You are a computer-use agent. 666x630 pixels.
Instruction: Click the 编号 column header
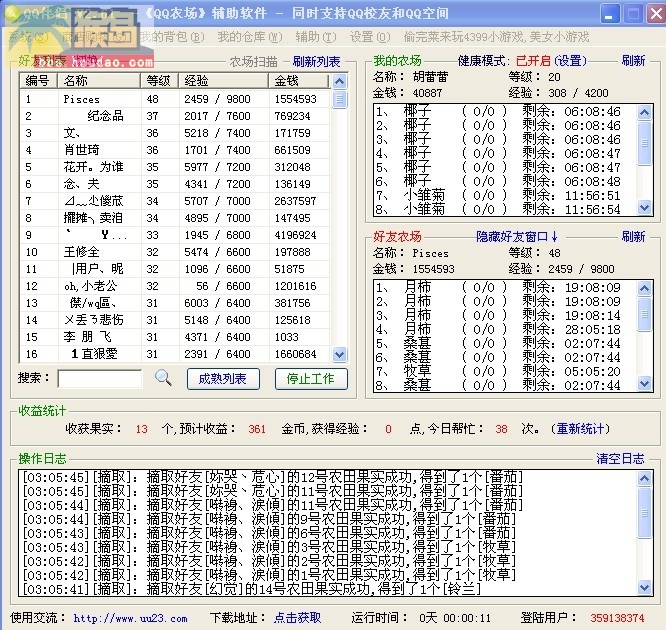[x=39, y=80]
